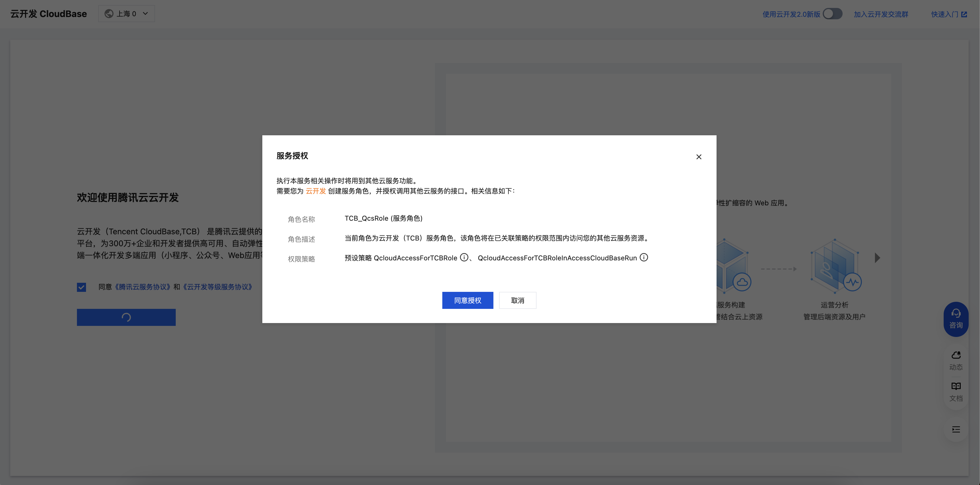The image size is (980, 485).
Task: Close the 服务授权 dialog
Action: click(x=699, y=157)
